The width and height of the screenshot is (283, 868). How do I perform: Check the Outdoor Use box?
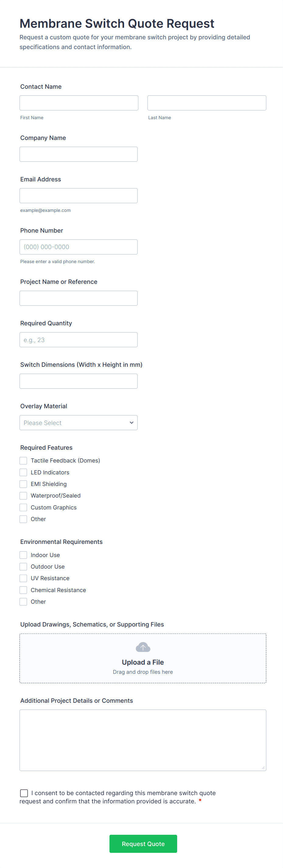coord(23,566)
